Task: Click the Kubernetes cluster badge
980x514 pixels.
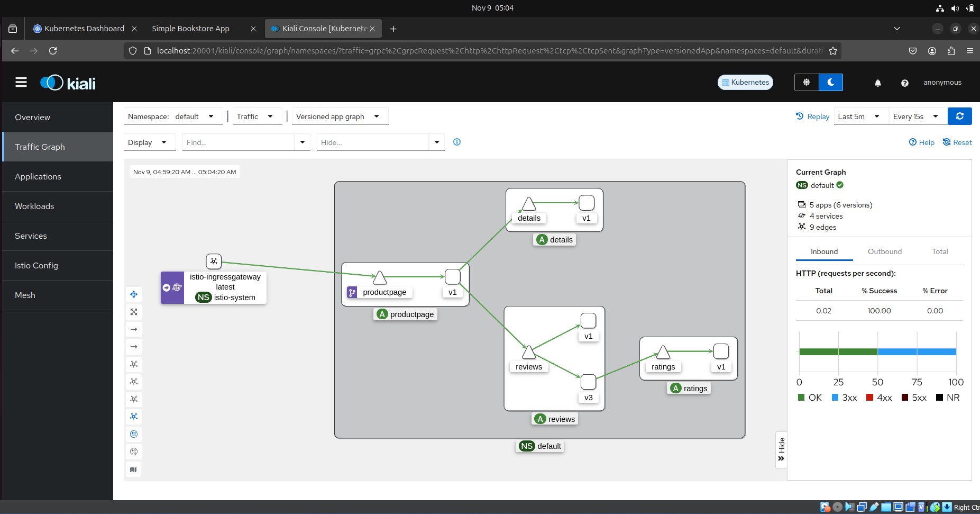Action: pos(745,83)
